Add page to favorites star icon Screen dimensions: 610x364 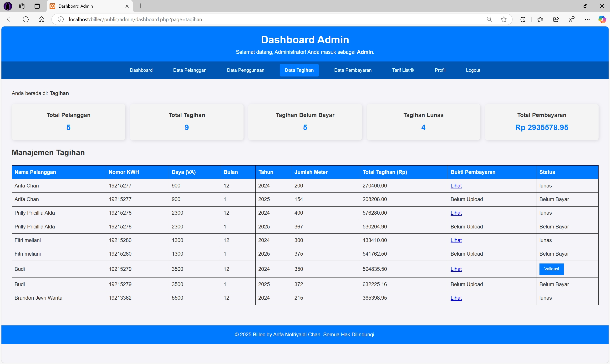pos(504,19)
